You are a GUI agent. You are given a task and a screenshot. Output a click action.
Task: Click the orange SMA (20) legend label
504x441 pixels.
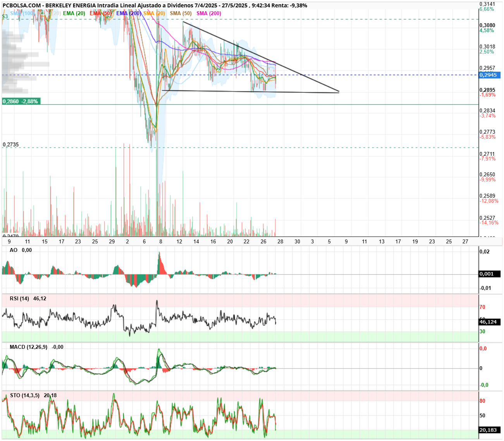[154, 13]
